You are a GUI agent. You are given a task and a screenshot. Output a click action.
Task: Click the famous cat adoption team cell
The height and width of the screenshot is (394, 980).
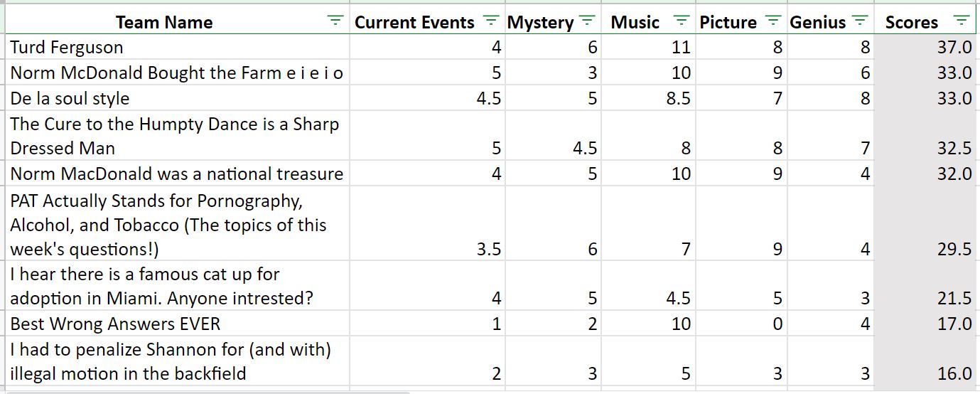click(x=177, y=286)
